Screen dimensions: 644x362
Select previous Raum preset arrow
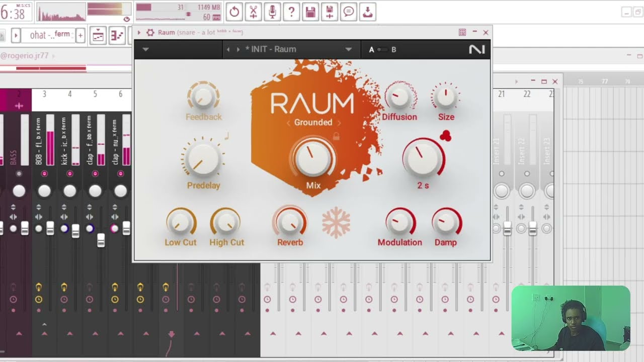228,49
